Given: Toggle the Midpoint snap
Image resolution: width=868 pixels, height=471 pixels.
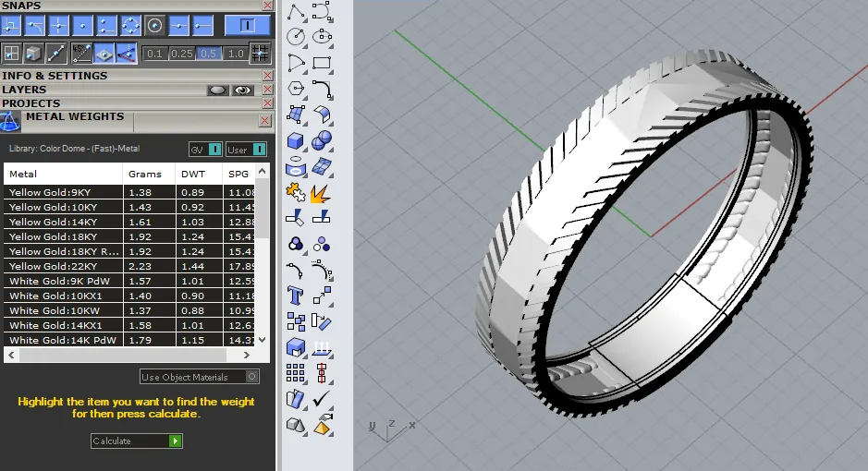Looking at the screenshot, I should click(x=178, y=26).
